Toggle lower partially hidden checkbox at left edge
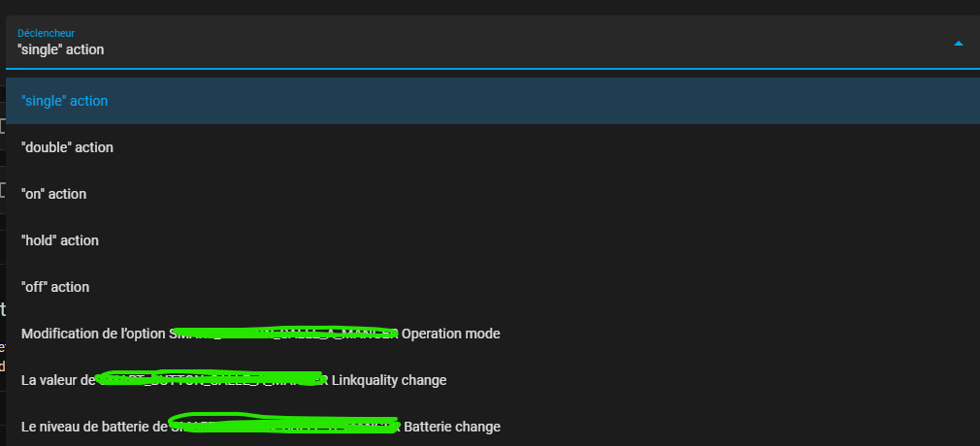980x446 pixels. pos(3,190)
